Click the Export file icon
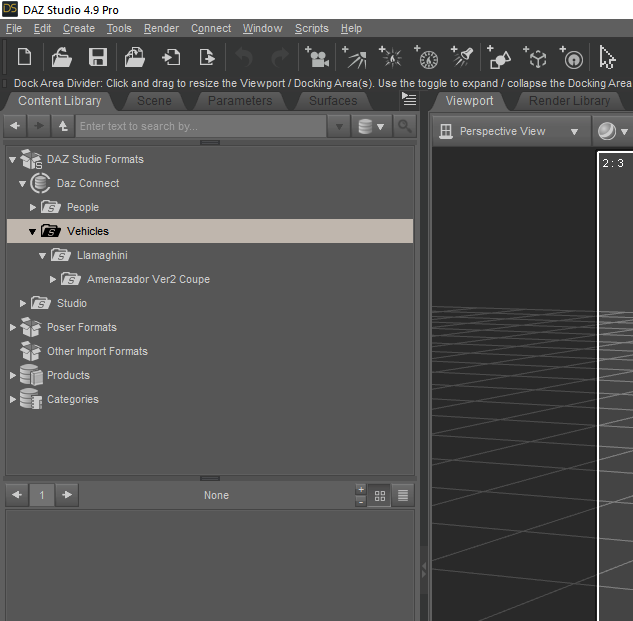 coord(207,57)
